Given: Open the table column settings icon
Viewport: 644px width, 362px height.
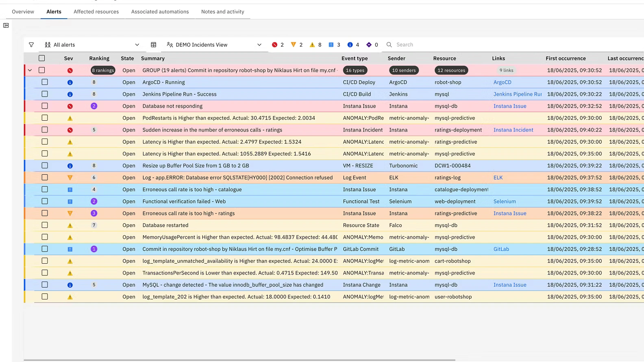Looking at the screenshot, I should (153, 45).
